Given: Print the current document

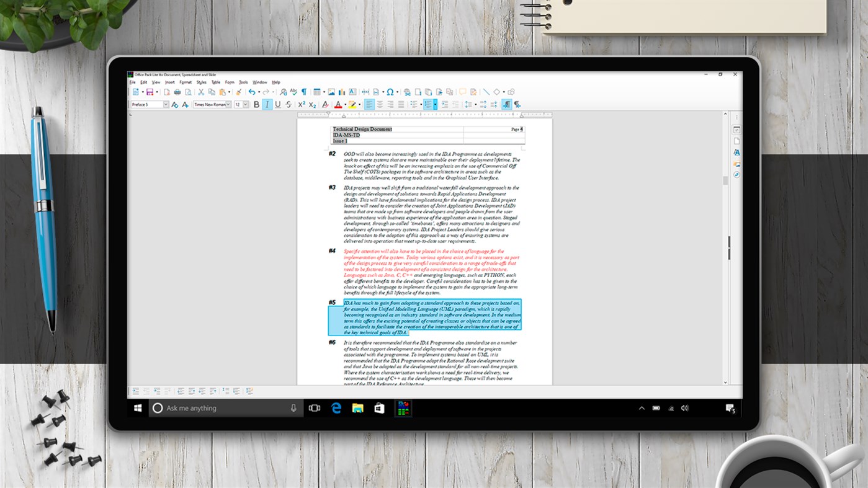Looking at the screenshot, I should (177, 91).
